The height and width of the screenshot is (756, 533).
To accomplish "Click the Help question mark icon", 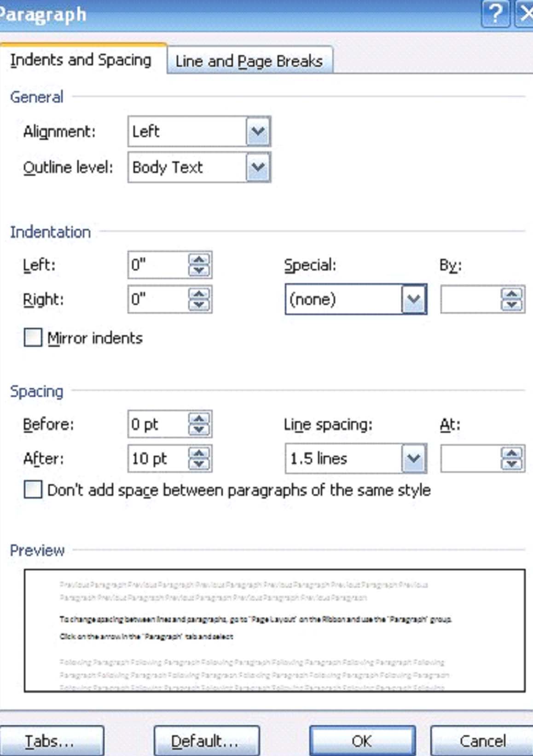I will (x=495, y=14).
